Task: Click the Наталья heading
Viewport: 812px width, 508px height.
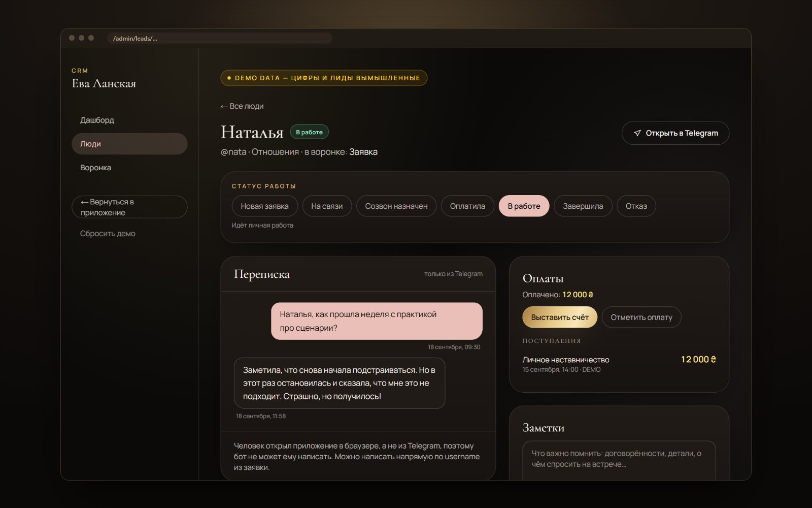Action: coord(252,132)
